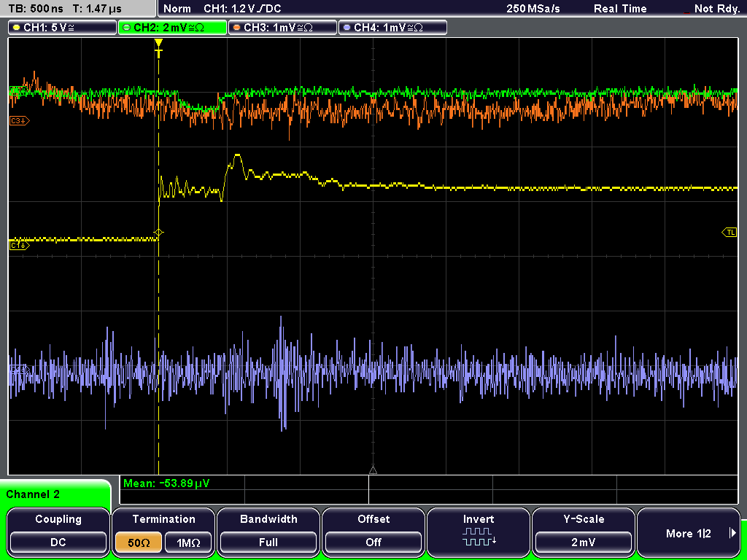The width and height of the screenshot is (747, 560).
Task: Set termination to 1MΩ
Action: tap(188, 542)
